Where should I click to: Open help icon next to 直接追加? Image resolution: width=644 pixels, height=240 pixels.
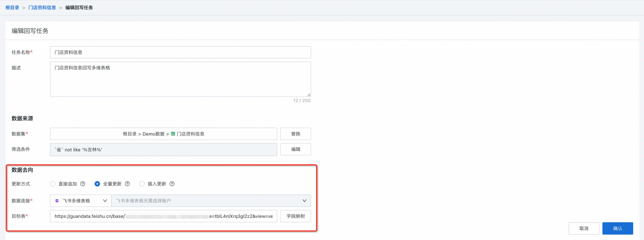[83, 184]
